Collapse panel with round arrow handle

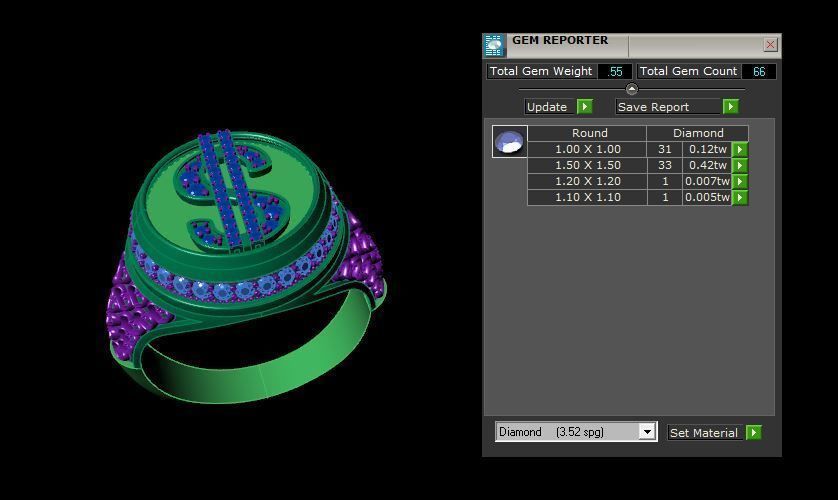632,89
